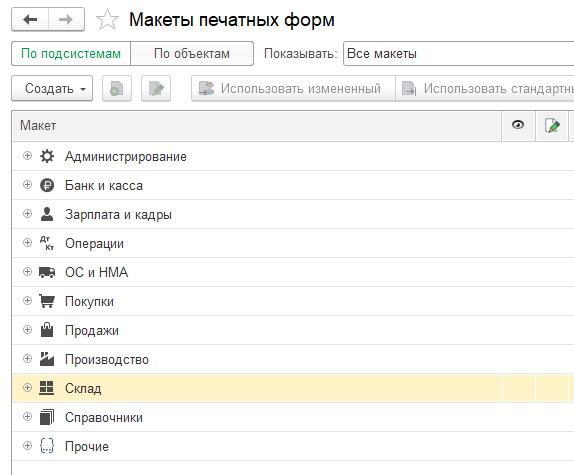Click the truck icon for ОС и НМА

47,272
